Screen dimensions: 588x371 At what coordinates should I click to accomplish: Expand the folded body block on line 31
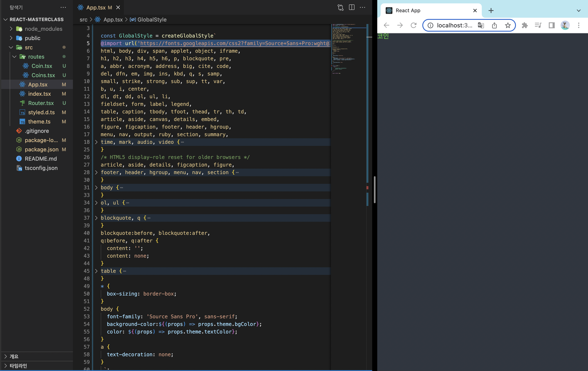[96, 188]
